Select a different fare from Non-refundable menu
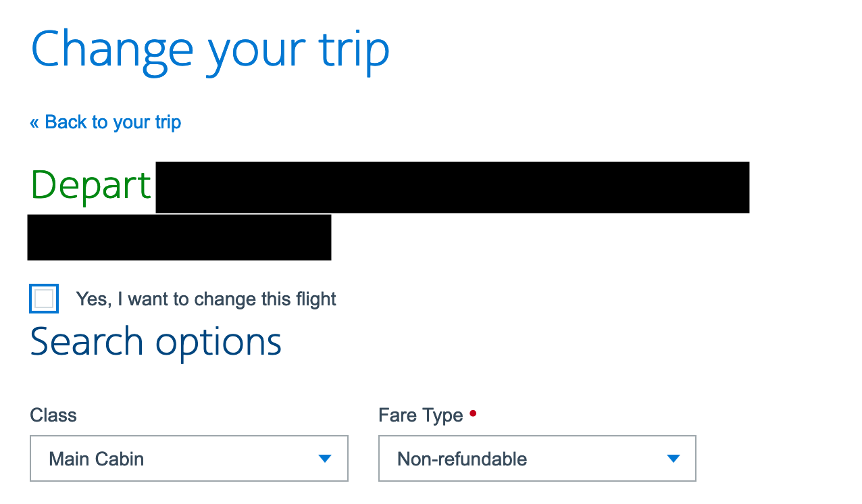Viewport: 862px width, 504px height. tap(537, 458)
